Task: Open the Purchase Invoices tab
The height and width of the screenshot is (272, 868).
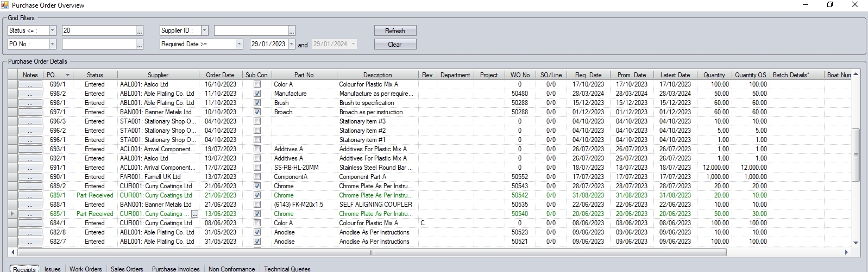Action: pos(175,269)
